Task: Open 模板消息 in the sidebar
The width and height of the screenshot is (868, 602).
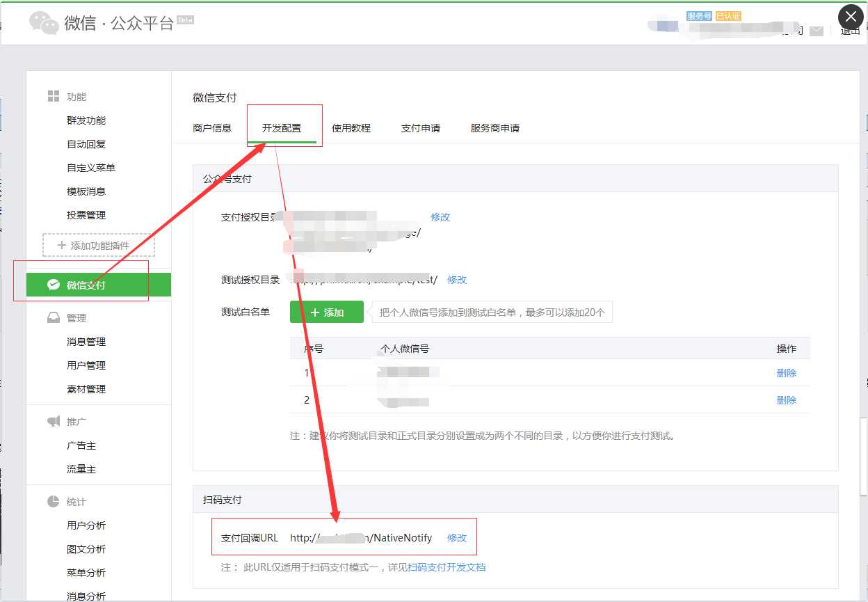Action: pos(86,191)
